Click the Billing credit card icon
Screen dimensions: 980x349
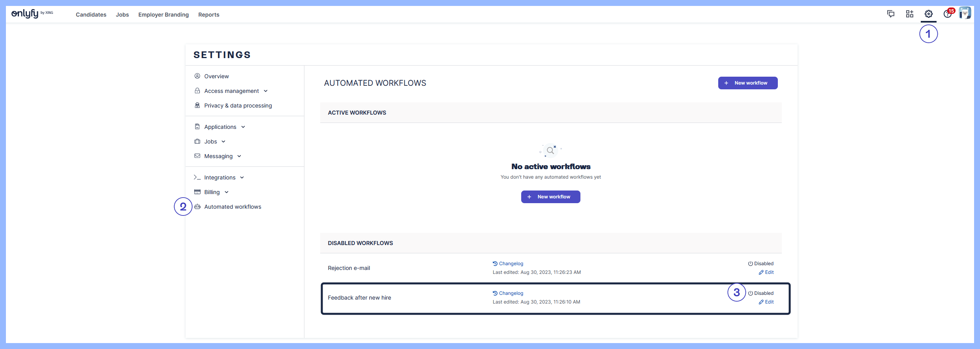pos(197,192)
